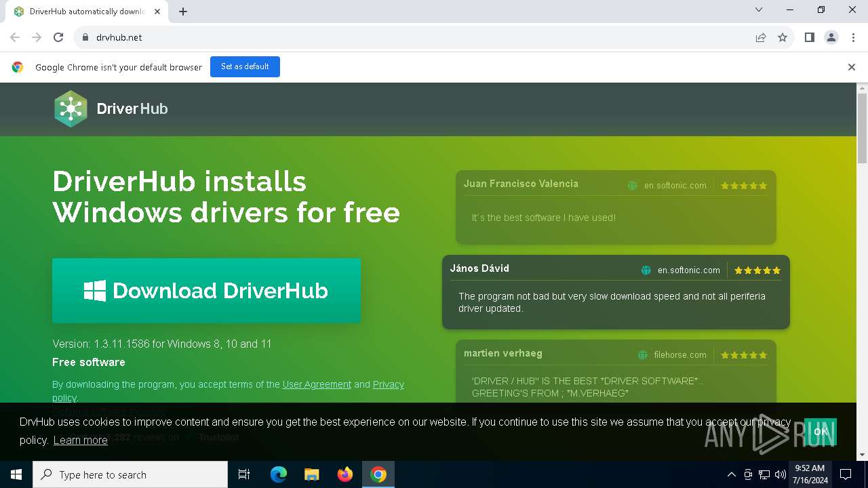
Task: Open the tab search chevron
Action: [759, 9]
